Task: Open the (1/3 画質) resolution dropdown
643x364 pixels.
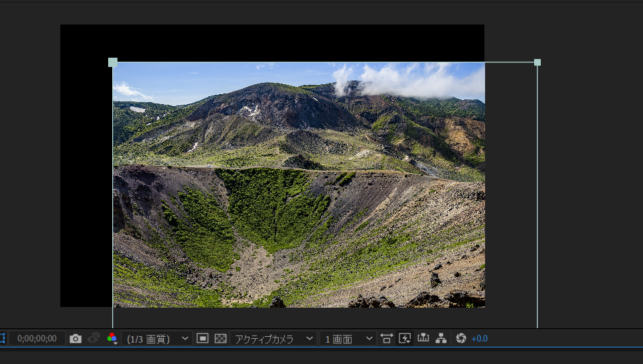Action: (157, 339)
